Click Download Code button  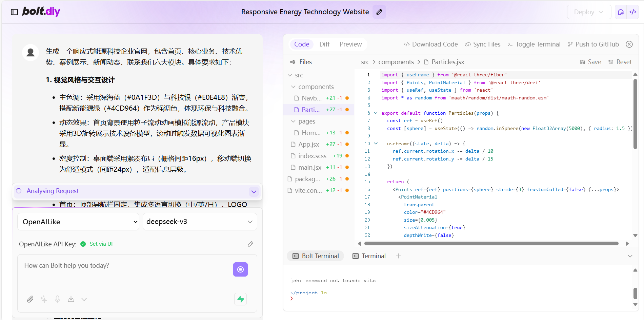(430, 44)
